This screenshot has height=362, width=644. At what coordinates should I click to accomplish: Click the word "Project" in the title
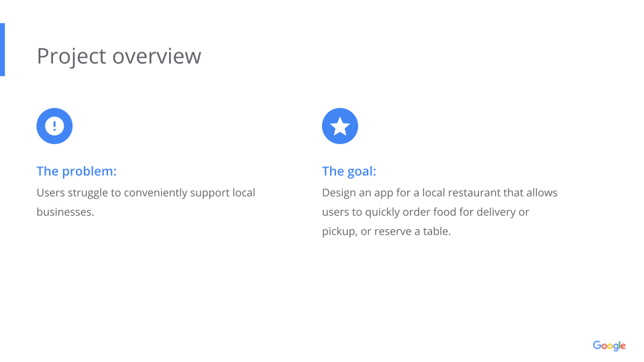coord(71,56)
